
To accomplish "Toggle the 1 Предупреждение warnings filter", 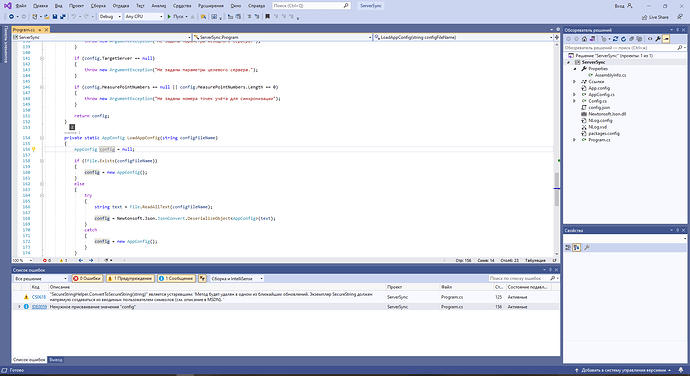I will point(130,278).
